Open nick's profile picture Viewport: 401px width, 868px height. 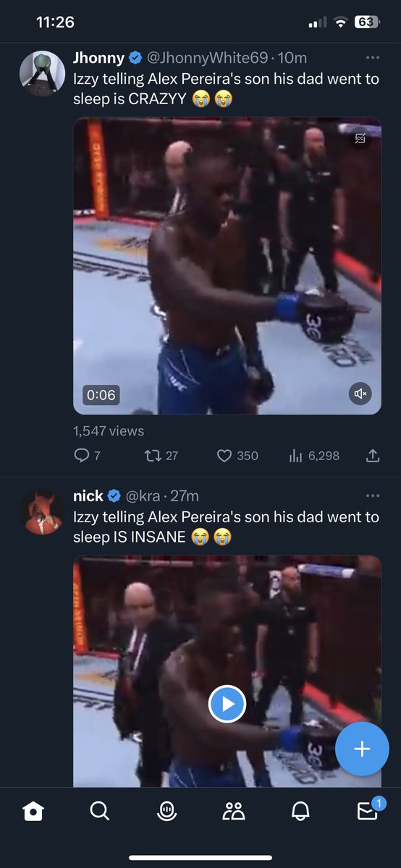42,511
